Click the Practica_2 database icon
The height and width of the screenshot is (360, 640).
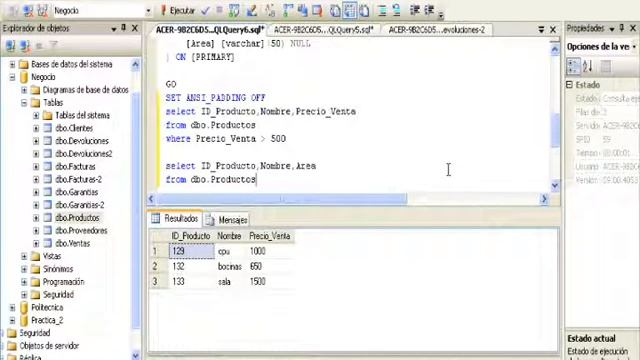24,320
